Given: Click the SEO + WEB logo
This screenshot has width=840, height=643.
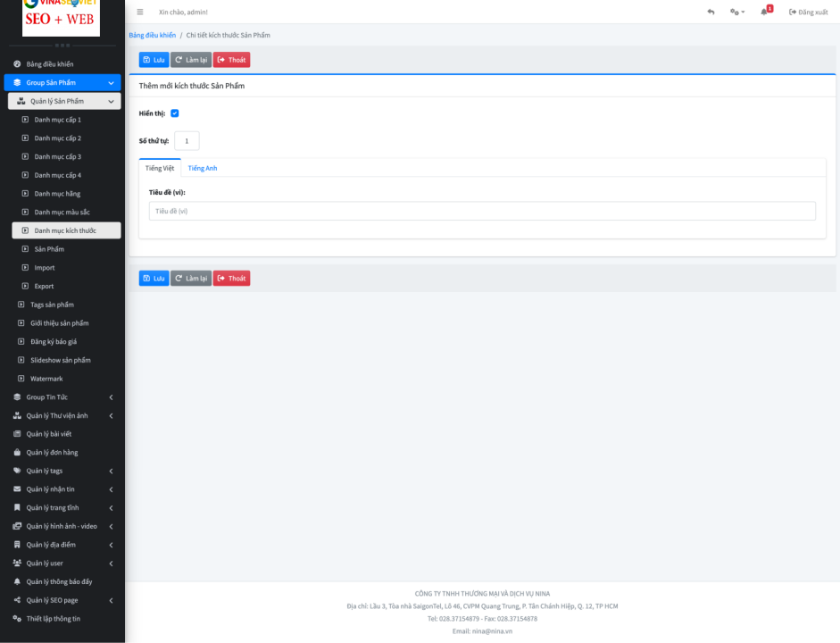Looking at the screenshot, I should pos(61,18).
